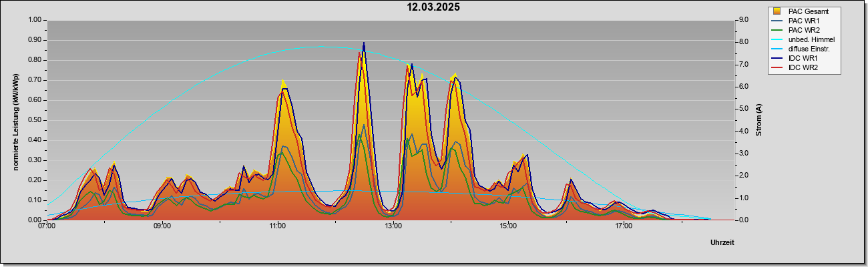The height and width of the screenshot is (267, 868).
Task: Click the 15:00 time axis label
Action: [508, 226]
